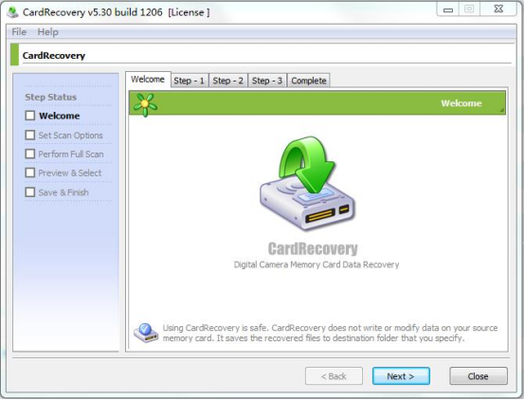Click the CardRecovery header next to green bar

point(54,56)
